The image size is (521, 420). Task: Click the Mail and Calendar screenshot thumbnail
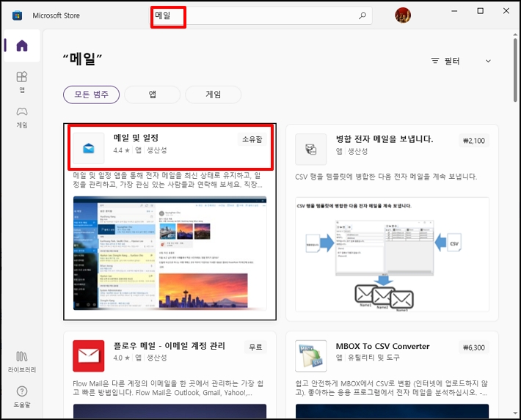point(170,254)
